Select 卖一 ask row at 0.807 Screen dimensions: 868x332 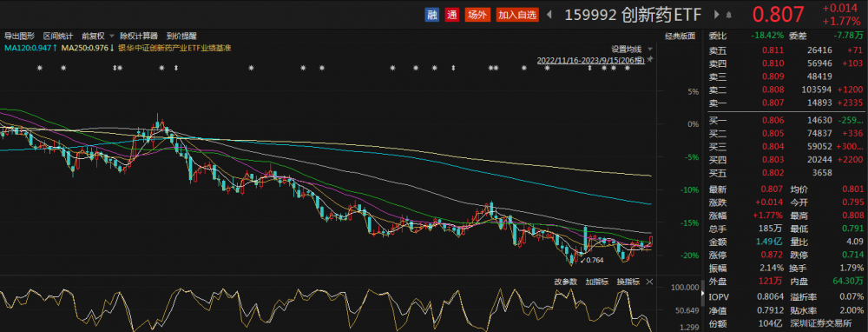coord(787,103)
